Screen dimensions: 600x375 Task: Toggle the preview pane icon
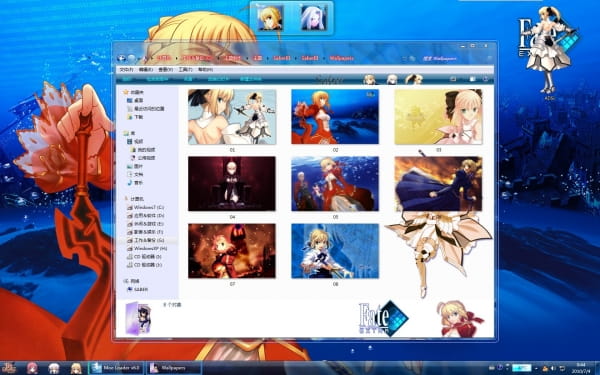coord(473,79)
